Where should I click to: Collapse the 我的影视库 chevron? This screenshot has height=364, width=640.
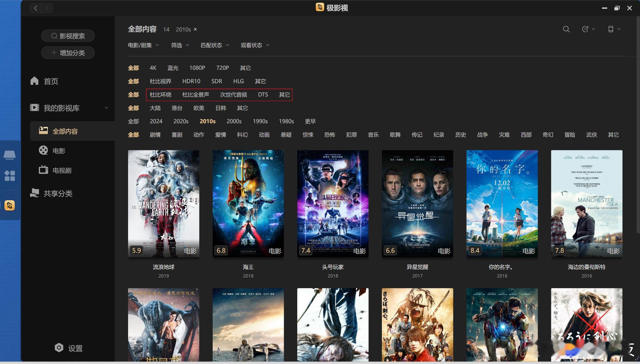(106, 108)
